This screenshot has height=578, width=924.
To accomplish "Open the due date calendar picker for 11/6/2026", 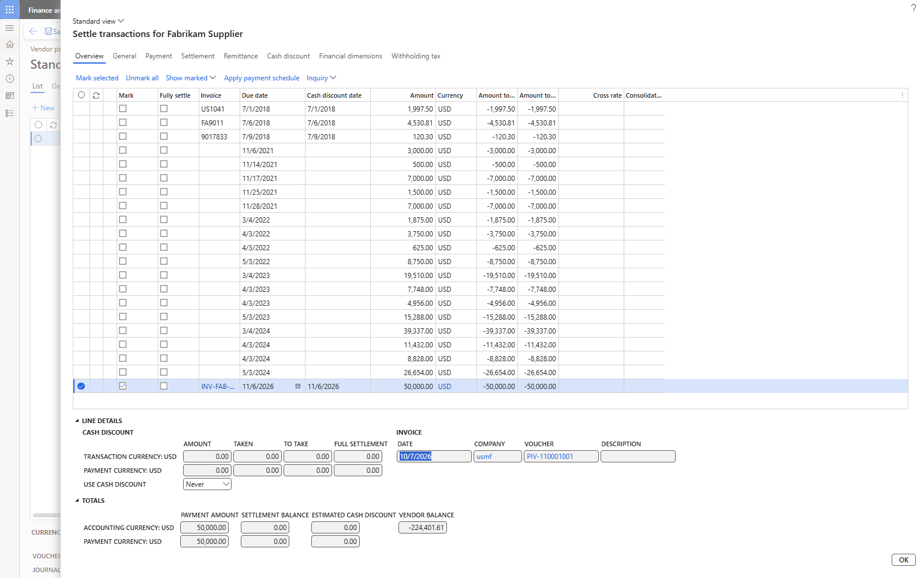I will point(298,386).
